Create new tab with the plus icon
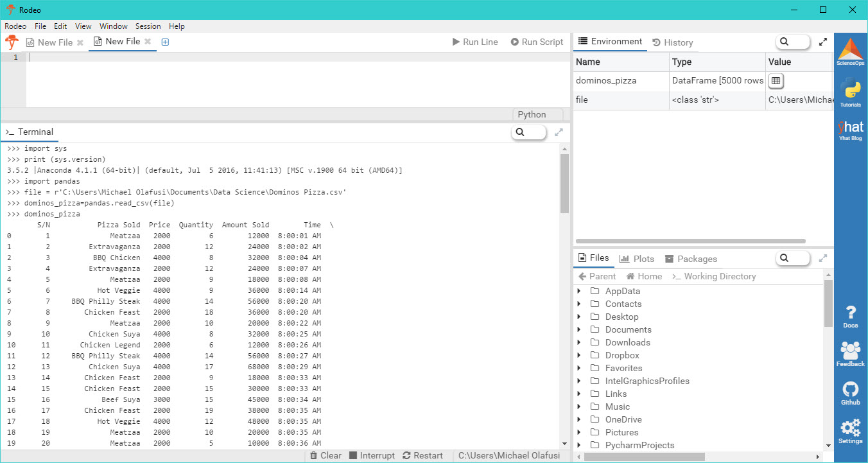 pyautogui.click(x=166, y=42)
